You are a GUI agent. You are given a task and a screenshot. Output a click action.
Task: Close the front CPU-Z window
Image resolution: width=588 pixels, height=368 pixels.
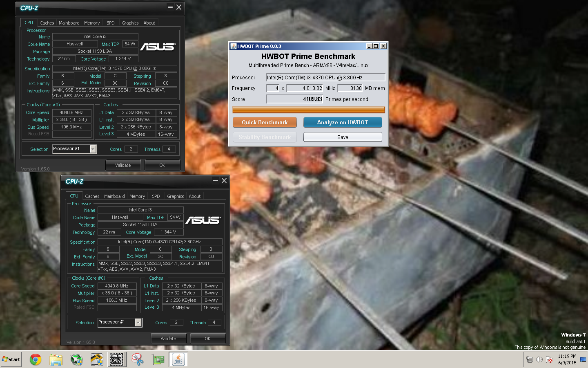[224, 181]
